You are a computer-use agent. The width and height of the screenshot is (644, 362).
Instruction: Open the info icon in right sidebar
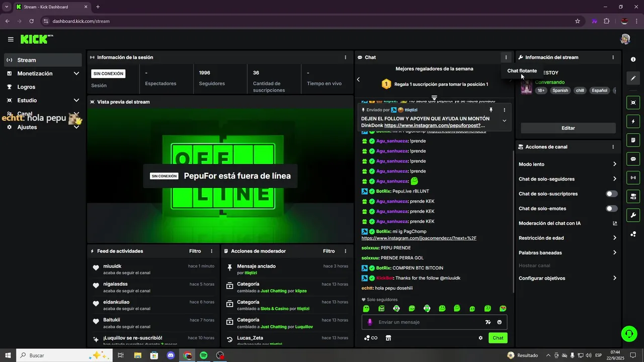pyautogui.click(x=633, y=59)
